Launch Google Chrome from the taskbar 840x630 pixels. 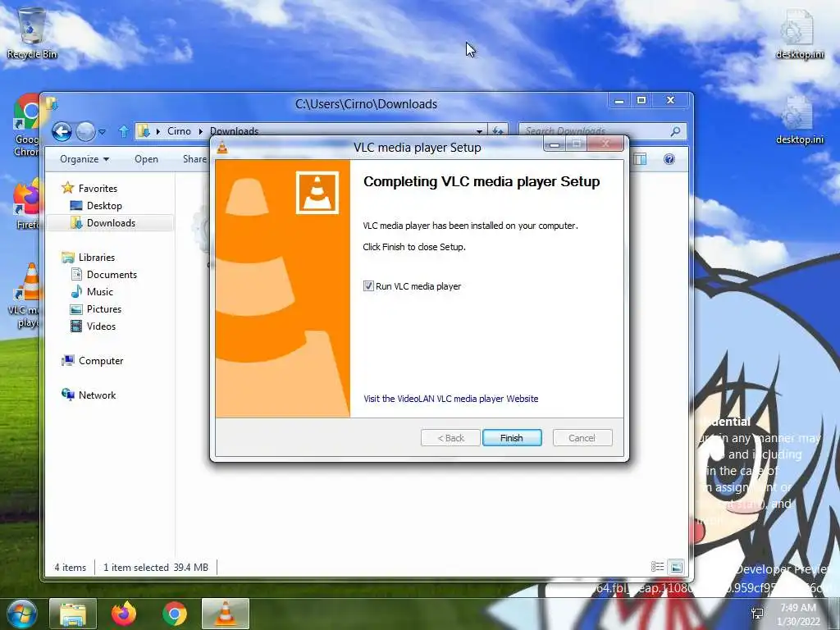pos(175,614)
